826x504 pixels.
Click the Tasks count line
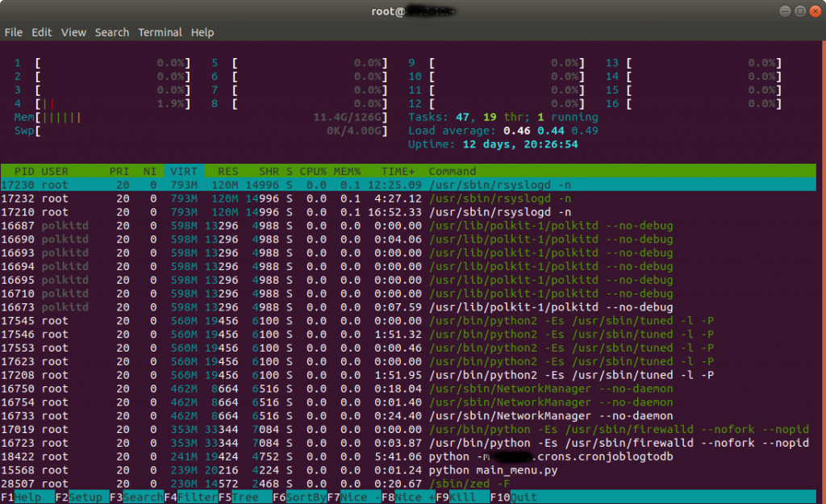coord(503,117)
